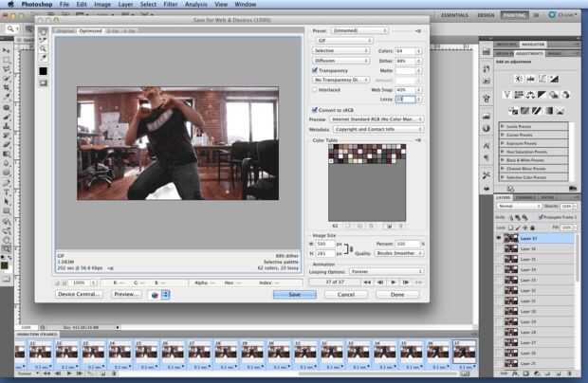Open the Metadata dropdown
588x383 pixels.
(x=378, y=129)
